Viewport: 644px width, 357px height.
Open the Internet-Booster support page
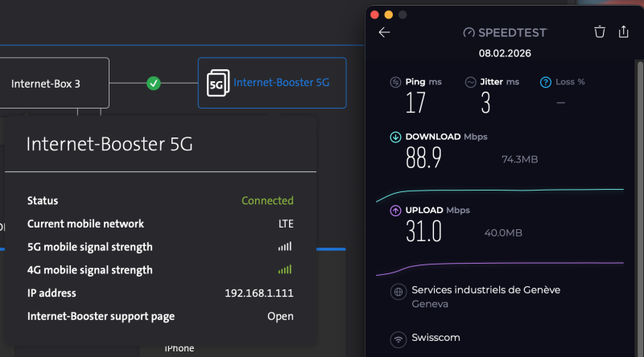pos(280,316)
